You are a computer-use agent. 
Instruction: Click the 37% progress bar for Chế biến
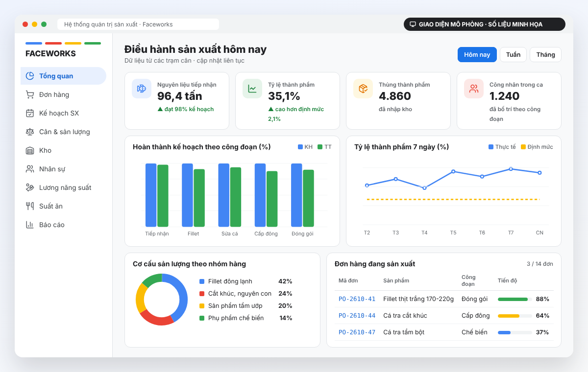tap(515, 332)
